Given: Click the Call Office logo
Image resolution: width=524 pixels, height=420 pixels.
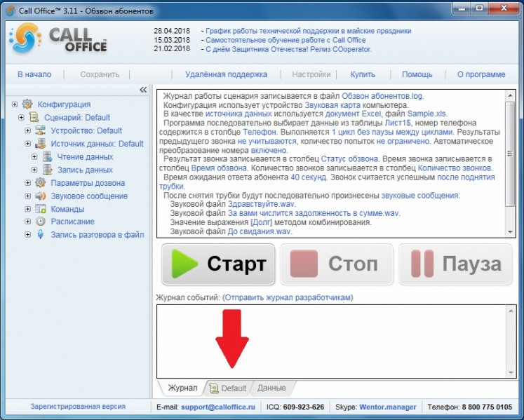Looking at the screenshot, I should 58,39.
